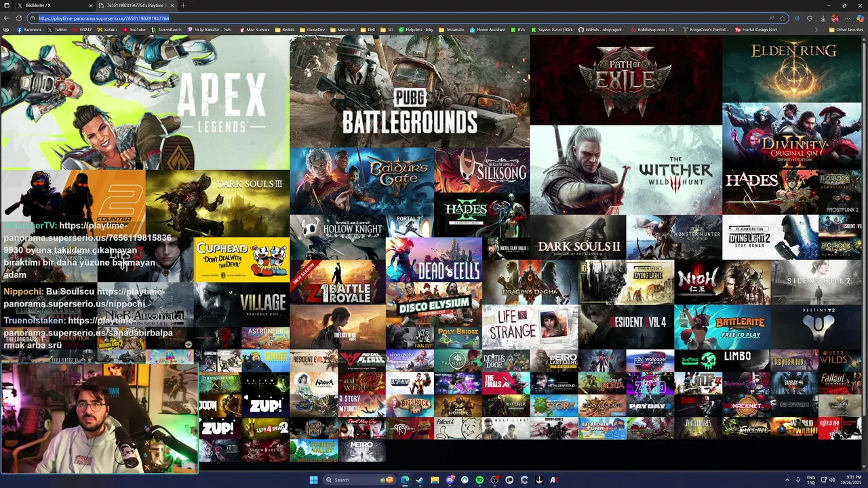Open the VG247 bookmark
Image resolution: width=868 pixels, height=488 pixels.
click(x=82, y=30)
